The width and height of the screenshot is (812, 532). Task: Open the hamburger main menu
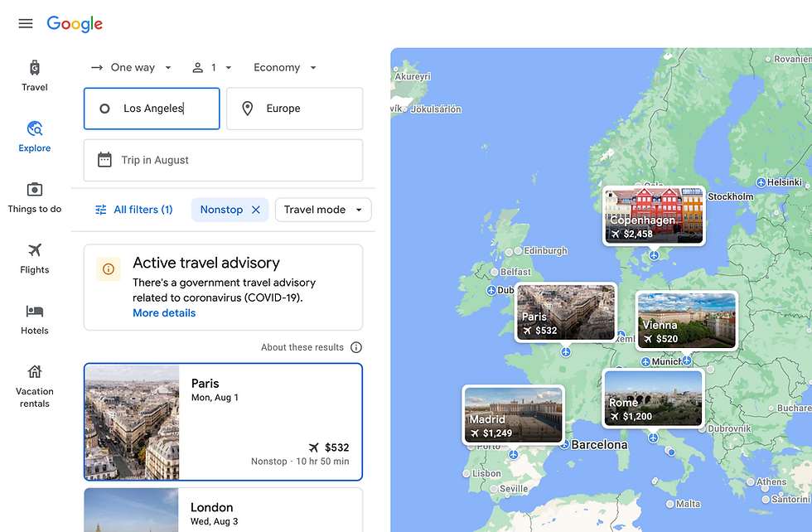[x=26, y=23]
